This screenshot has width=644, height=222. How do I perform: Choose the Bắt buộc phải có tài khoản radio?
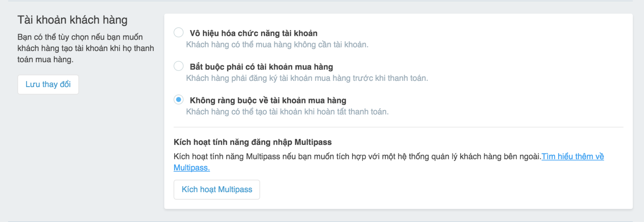tap(179, 66)
